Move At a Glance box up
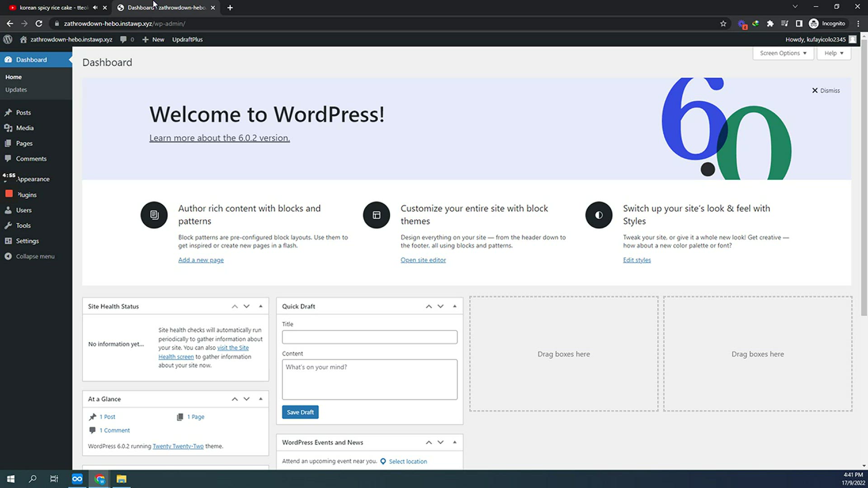The height and width of the screenshot is (488, 868). [235, 399]
